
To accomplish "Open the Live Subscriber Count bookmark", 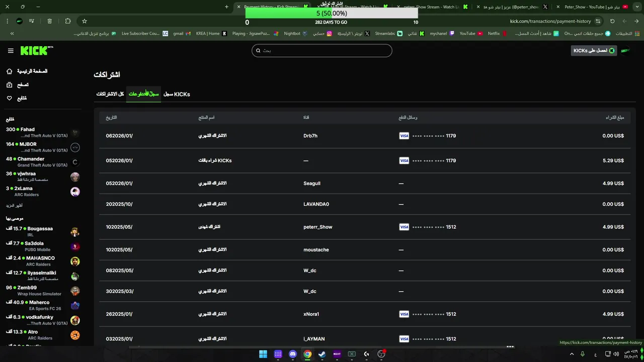I will pyautogui.click(x=144, y=34).
